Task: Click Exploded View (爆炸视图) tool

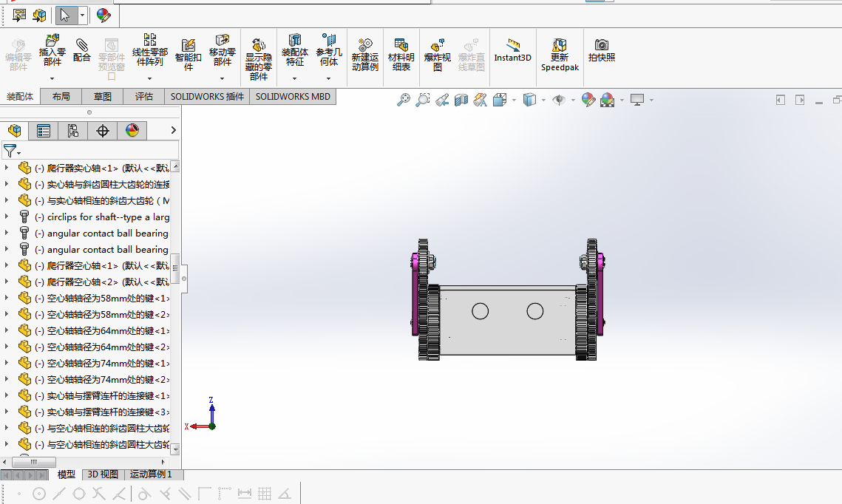Action: (438, 55)
